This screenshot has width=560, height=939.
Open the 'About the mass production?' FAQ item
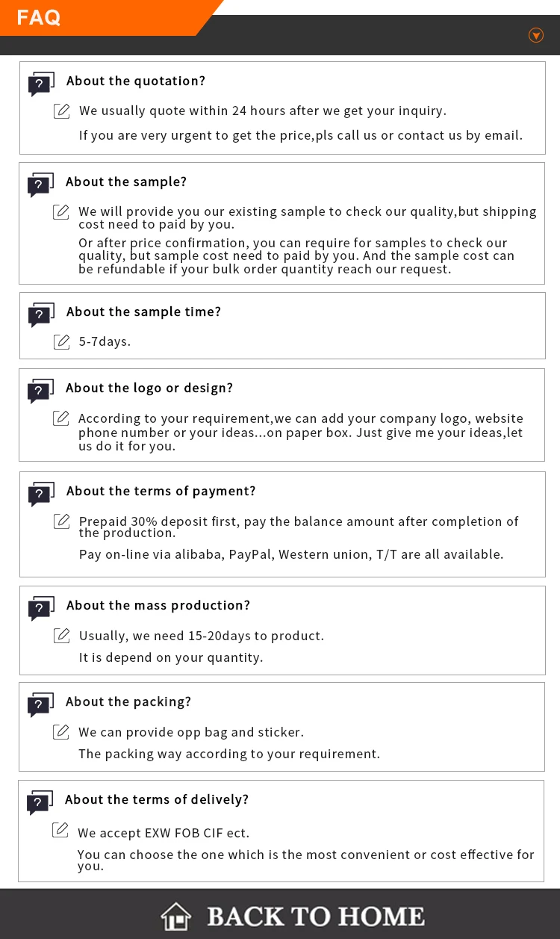click(158, 605)
